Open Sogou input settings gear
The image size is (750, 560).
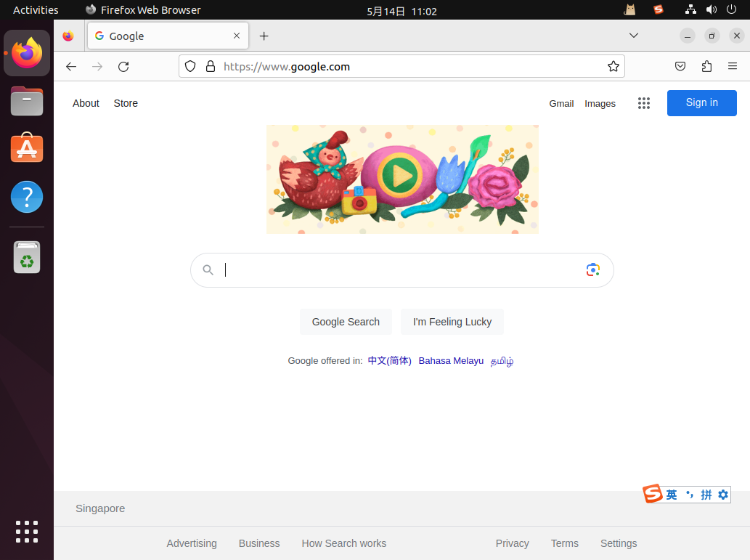(x=723, y=495)
